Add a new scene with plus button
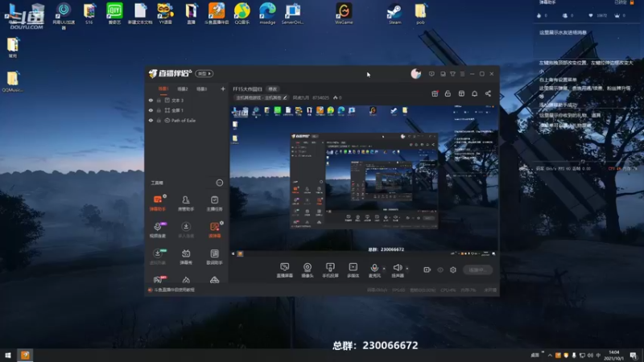Viewport: 644px width, 362px height. click(x=223, y=88)
